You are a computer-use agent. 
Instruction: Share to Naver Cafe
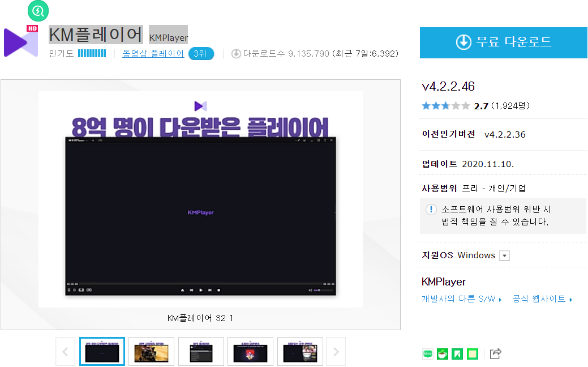click(x=443, y=353)
